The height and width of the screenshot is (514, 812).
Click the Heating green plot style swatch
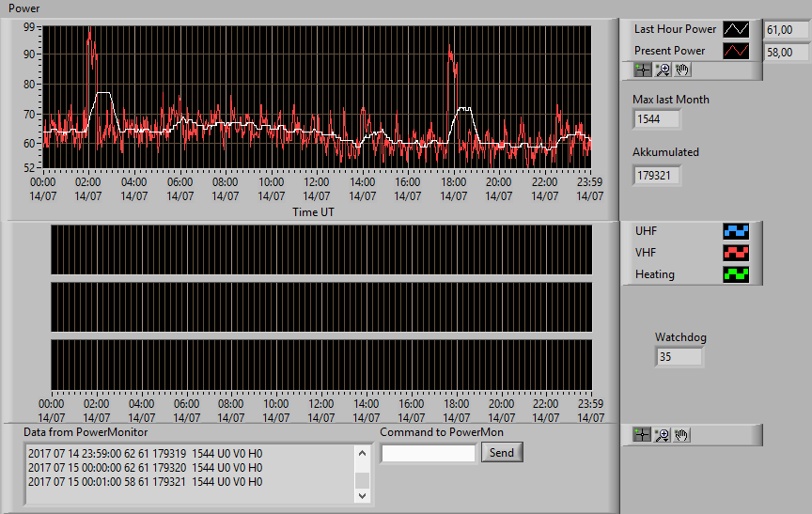point(736,274)
